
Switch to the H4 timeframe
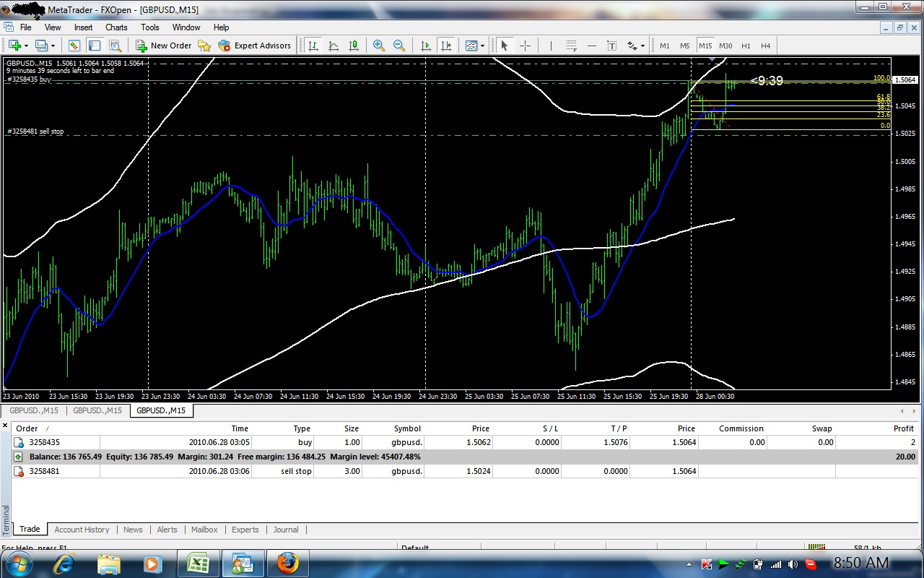765,46
